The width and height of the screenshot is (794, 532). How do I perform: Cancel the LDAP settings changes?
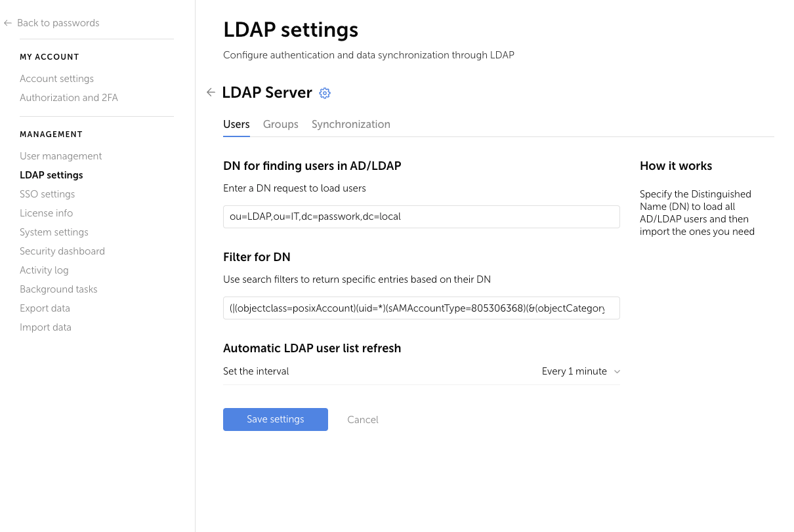point(363,419)
